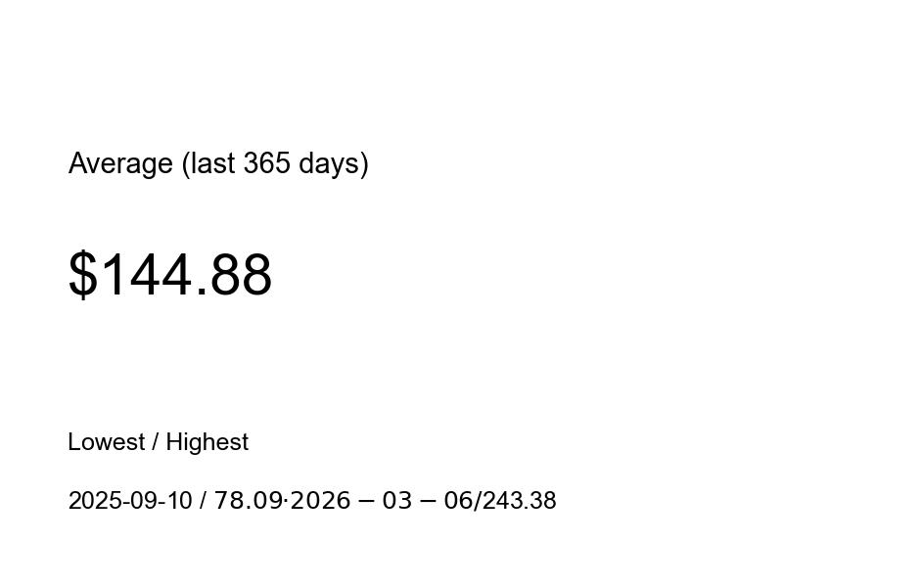Click the "Lowest" label

(x=106, y=442)
